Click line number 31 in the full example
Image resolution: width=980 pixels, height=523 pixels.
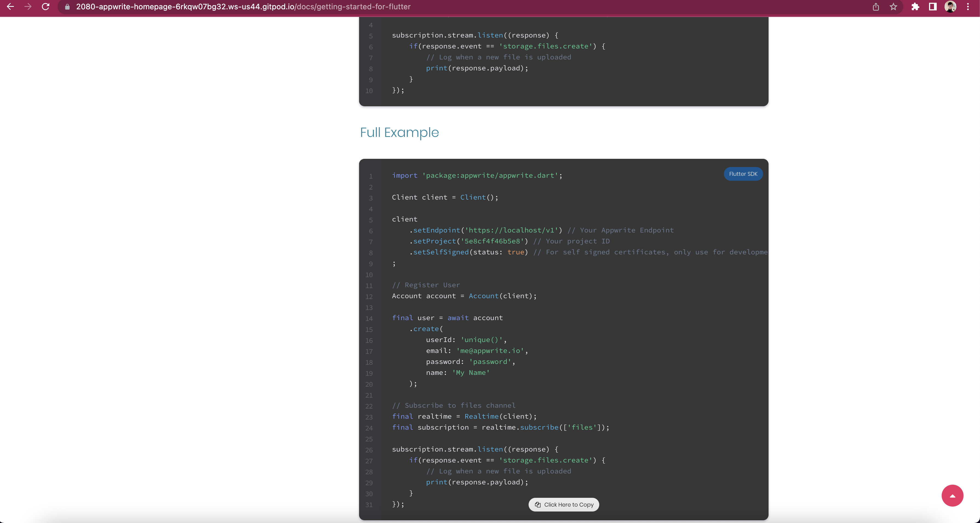click(x=369, y=505)
